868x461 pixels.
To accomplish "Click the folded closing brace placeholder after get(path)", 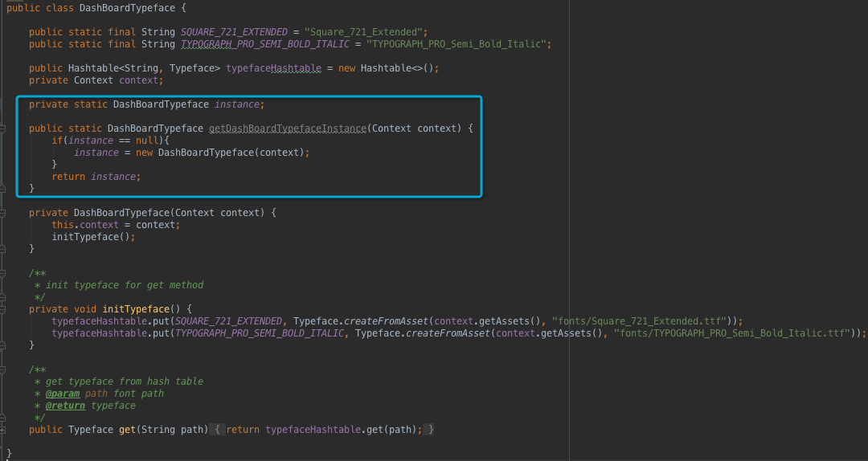I will [429, 430].
